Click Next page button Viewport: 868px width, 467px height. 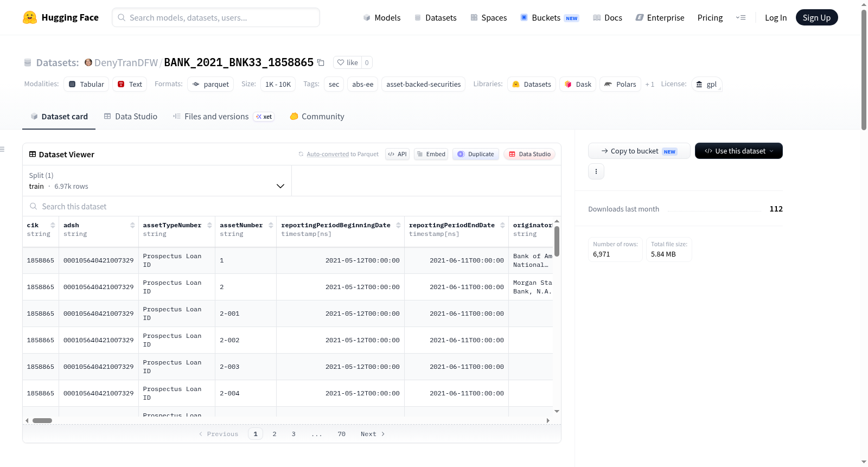point(373,434)
